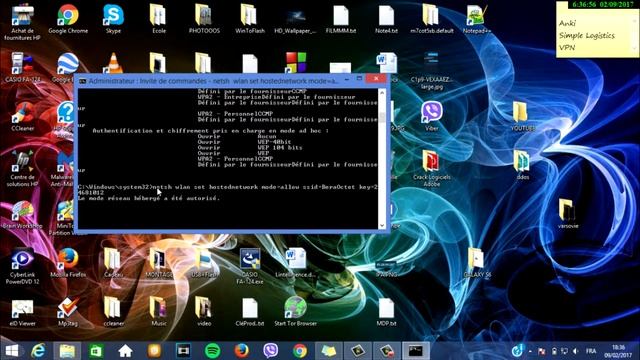Image resolution: width=640 pixels, height=360 pixels.
Task: Open the Crack Logiciels Adobe folder
Action: 431,169
